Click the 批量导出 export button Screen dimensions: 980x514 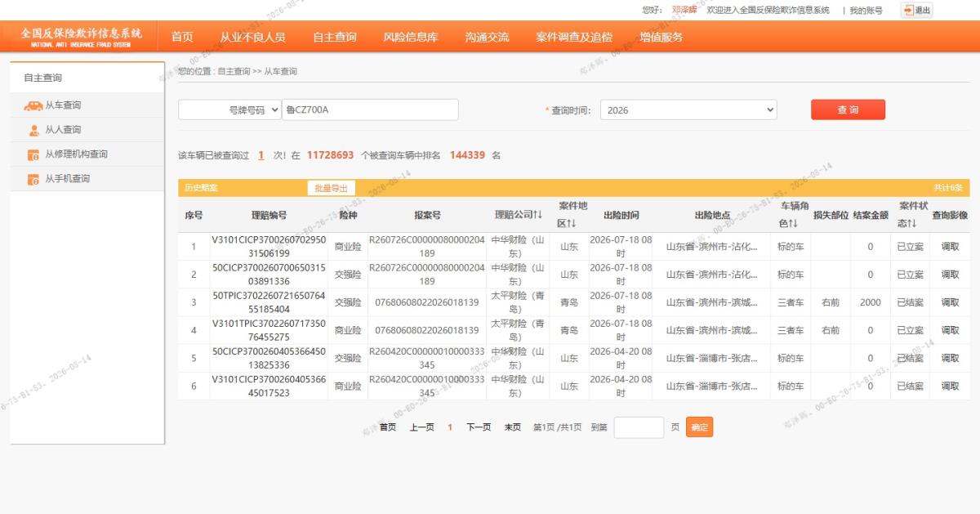[331, 188]
